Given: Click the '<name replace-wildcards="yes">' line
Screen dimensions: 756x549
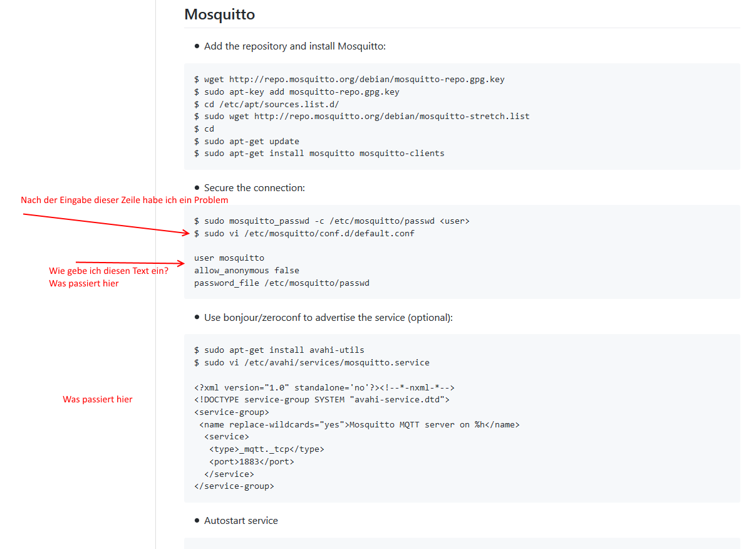Looking at the screenshot, I should 360,425.
